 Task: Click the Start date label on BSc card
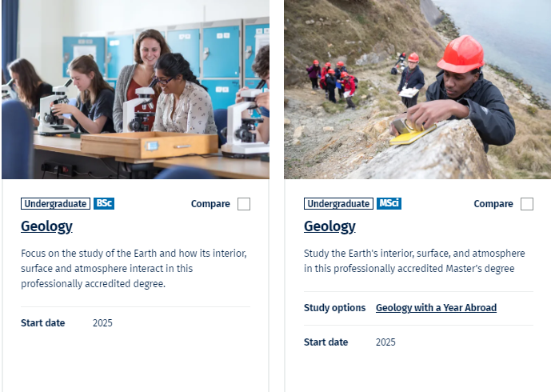[43, 322]
